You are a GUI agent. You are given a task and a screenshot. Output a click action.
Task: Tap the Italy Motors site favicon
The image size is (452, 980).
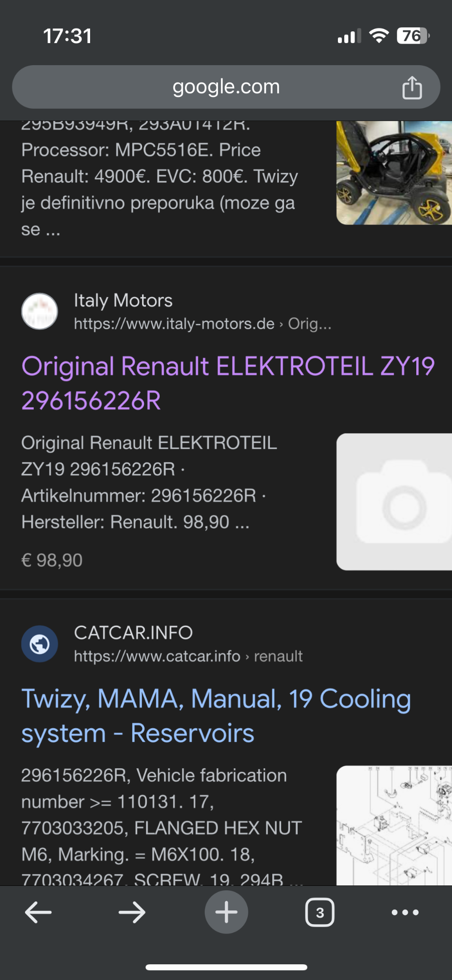(x=40, y=311)
